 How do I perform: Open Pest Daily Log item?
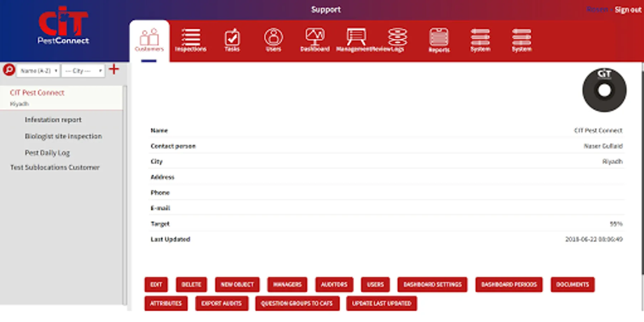pos(47,153)
